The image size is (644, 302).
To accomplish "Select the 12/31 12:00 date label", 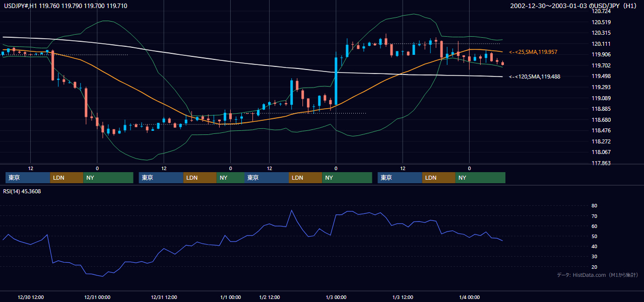I will tap(164, 297).
